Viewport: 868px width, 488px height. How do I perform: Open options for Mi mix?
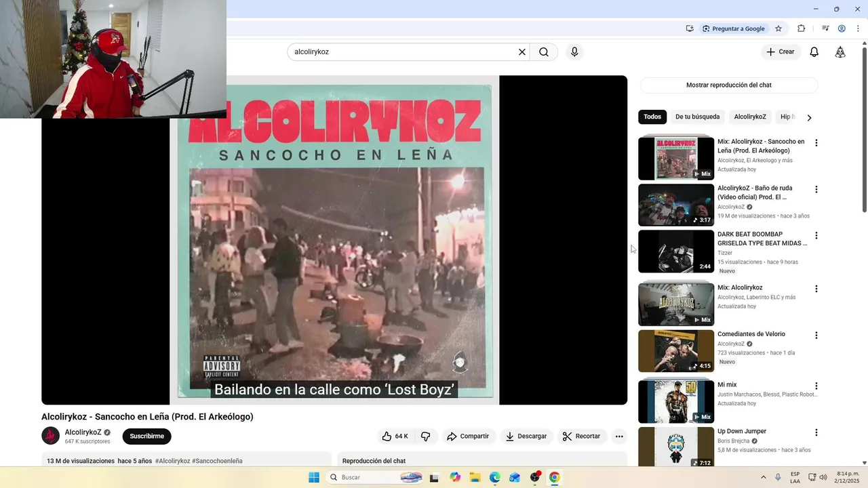pyautogui.click(x=816, y=386)
